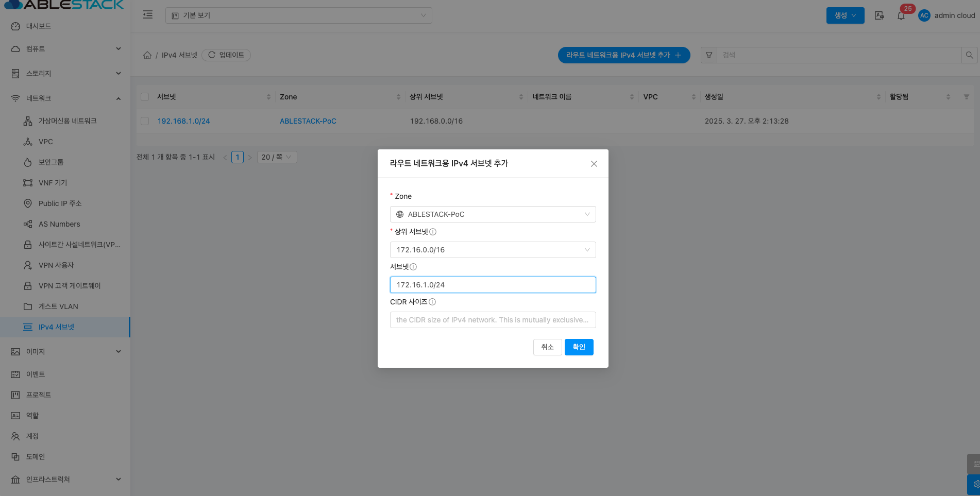Open the Zone dropdown in dialog
Viewport: 980px width, 496px height.
tap(493, 214)
